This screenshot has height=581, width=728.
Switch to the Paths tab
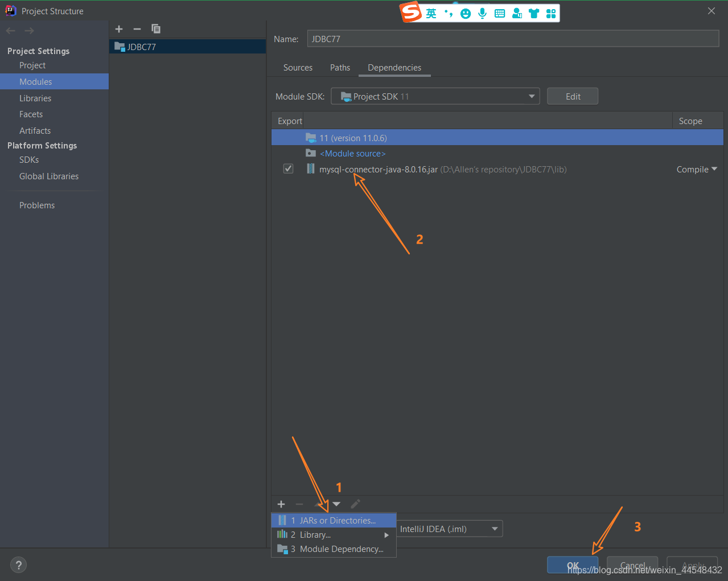340,67
